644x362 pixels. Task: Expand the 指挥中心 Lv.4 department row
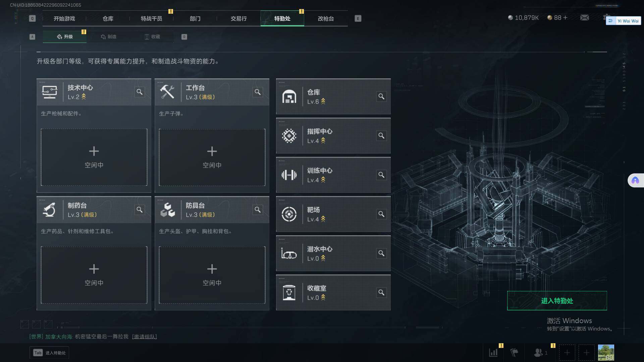(333, 136)
